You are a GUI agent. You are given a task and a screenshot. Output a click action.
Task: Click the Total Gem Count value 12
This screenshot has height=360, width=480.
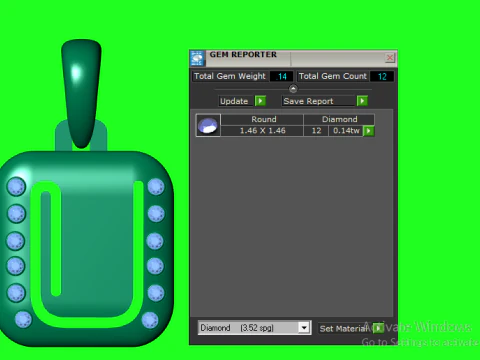coord(382,76)
